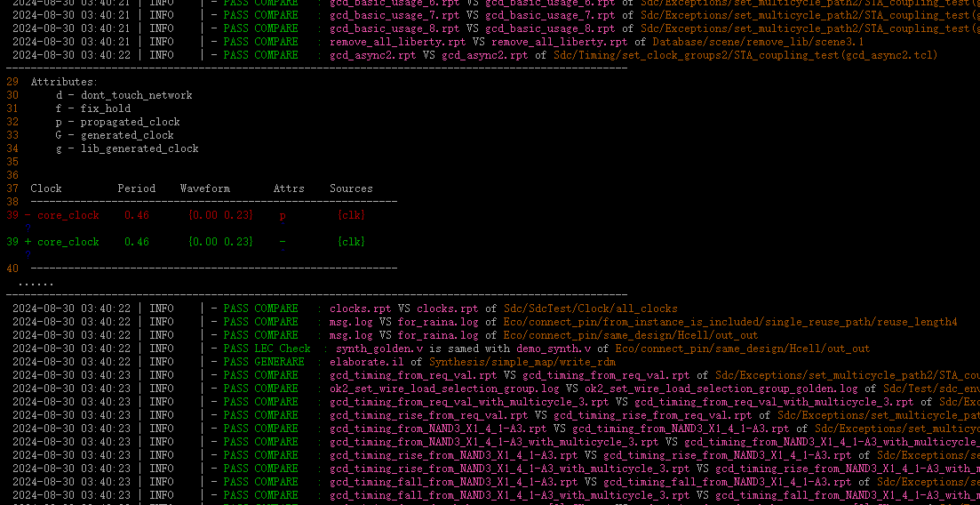This screenshot has height=505, width=980.
Task: Open the Sdc/SdcTest/Clock/all_clocks path
Action: tap(590, 309)
